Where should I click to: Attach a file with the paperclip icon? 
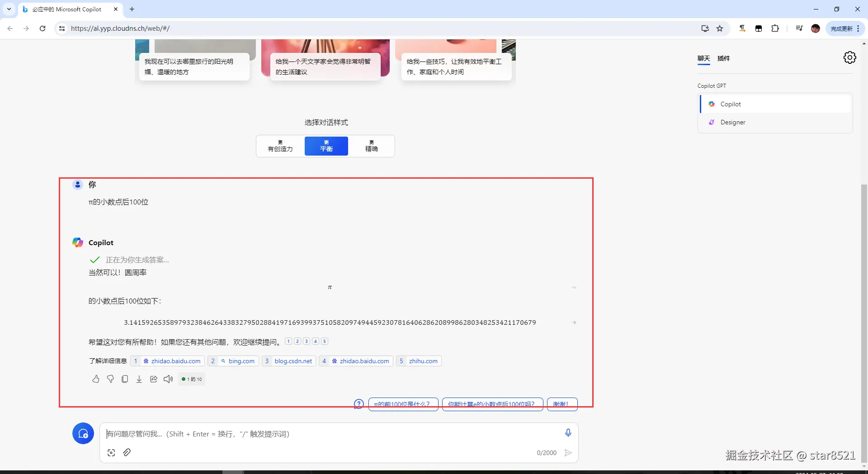tap(127, 452)
